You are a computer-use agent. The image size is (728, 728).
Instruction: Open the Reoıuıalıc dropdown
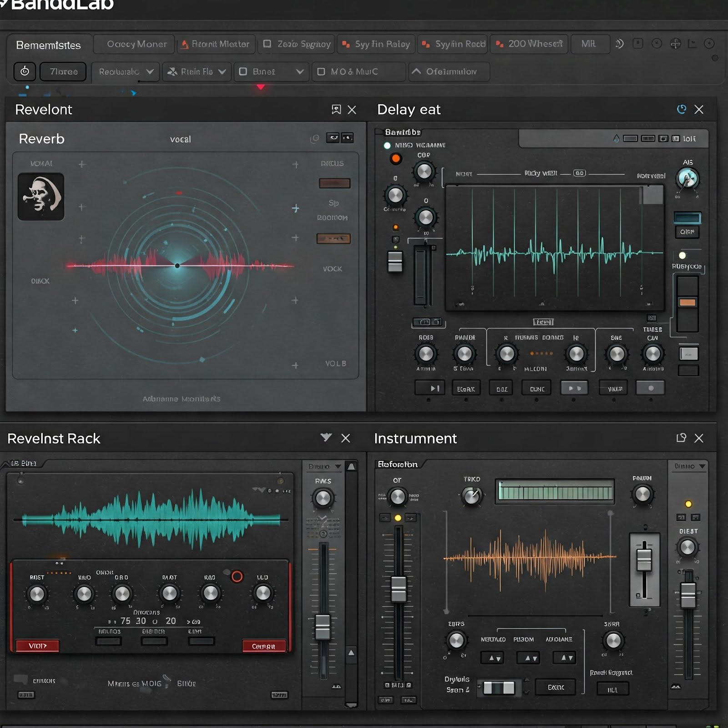pyautogui.click(x=126, y=72)
